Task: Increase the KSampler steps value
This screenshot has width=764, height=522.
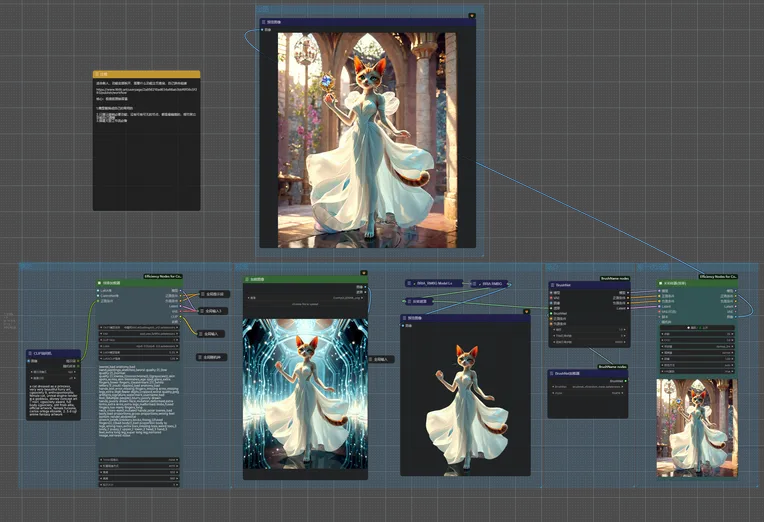Action: 732,334
